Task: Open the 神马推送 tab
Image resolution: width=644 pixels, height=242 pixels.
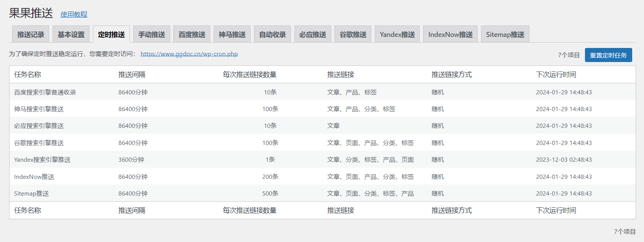Action: coord(232,34)
